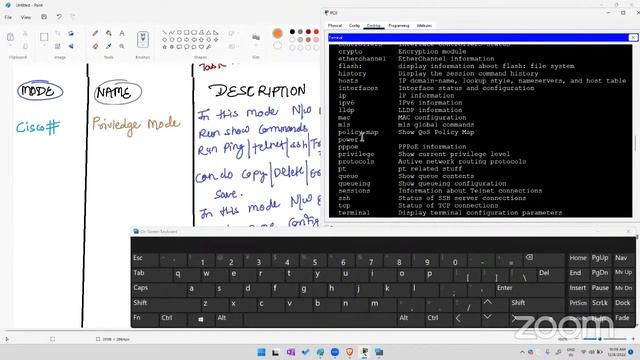Select the Eraser tool in Paint
The height and width of the screenshot is (360, 640).
(x=95, y=46)
